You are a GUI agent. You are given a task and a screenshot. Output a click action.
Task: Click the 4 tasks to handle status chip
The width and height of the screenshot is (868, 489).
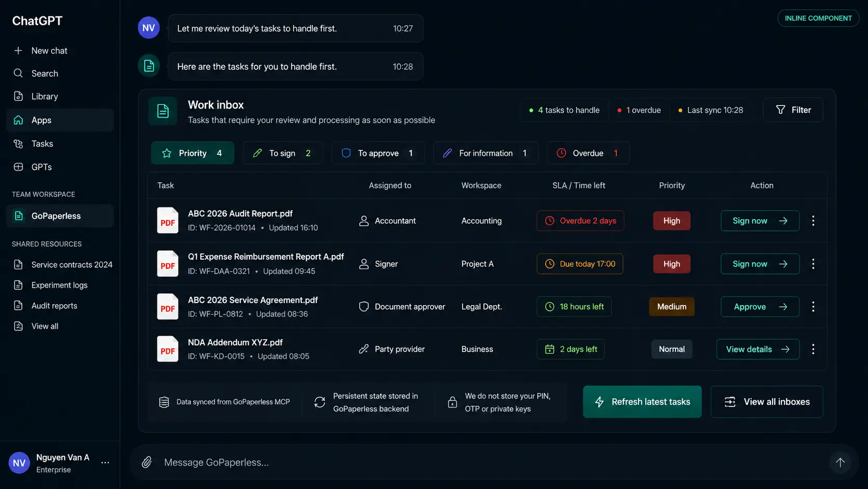564,110
